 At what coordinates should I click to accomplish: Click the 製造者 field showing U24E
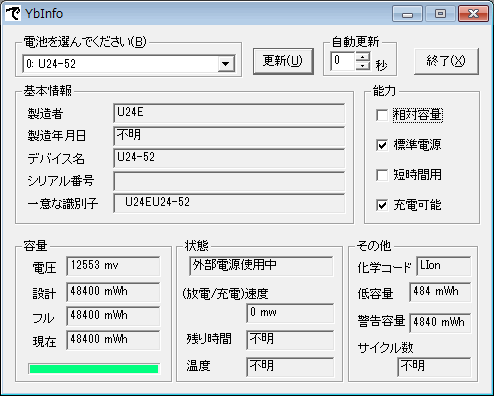(x=229, y=113)
